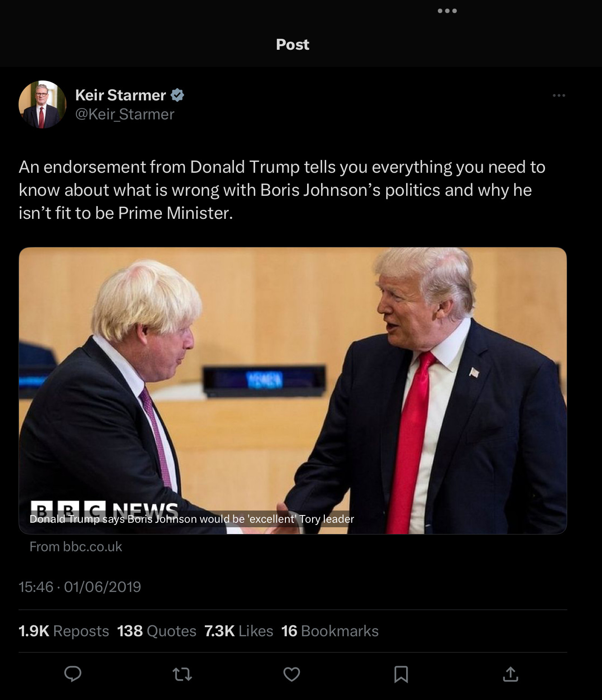Repost this Keir Starmer post
Viewport: 602px width, 700px height.
pos(182,675)
